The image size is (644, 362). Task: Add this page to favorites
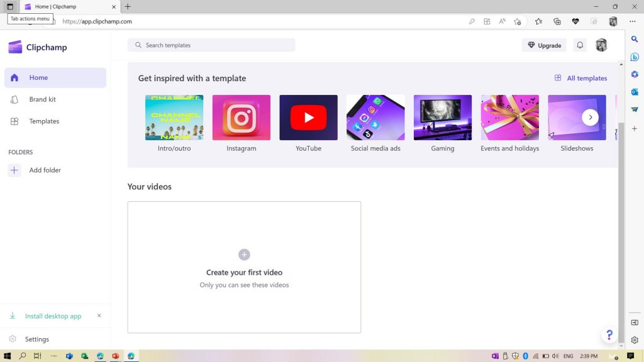[x=518, y=21]
